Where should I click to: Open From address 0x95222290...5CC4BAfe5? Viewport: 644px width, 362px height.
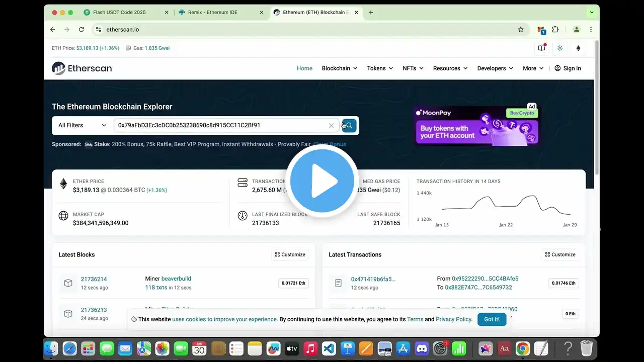tap(485, 279)
